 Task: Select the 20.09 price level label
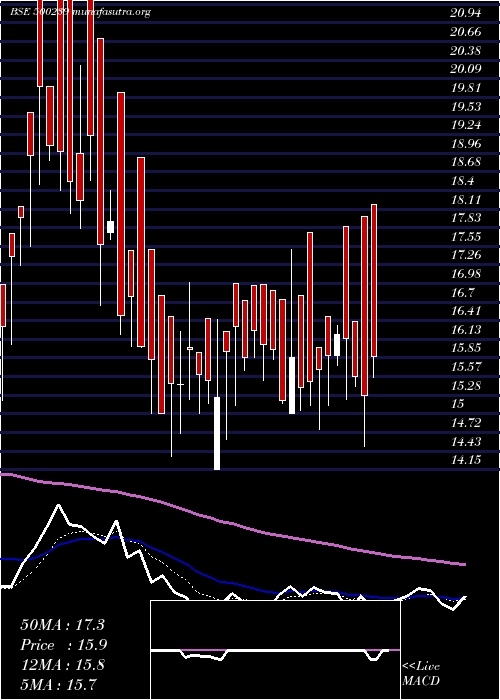(466, 69)
